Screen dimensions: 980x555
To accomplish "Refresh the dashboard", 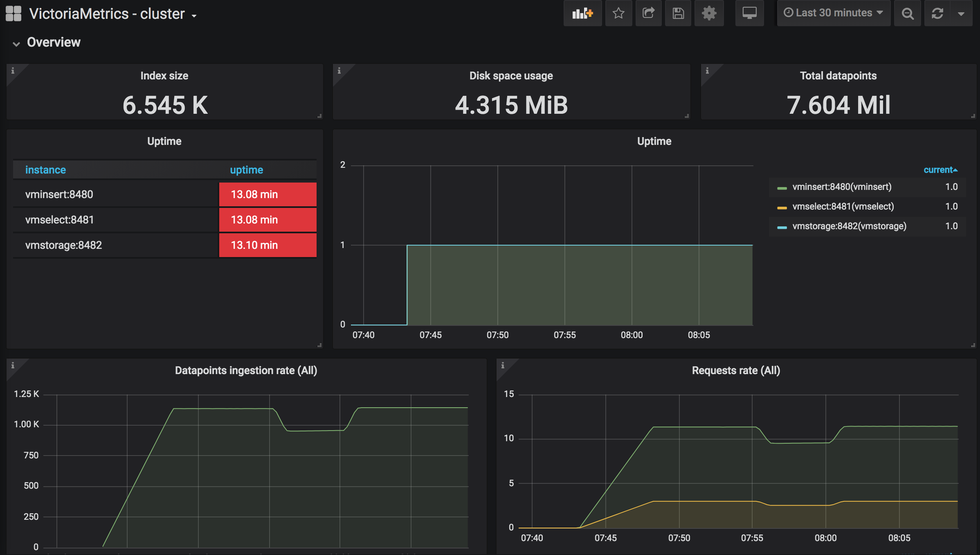I will [937, 13].
